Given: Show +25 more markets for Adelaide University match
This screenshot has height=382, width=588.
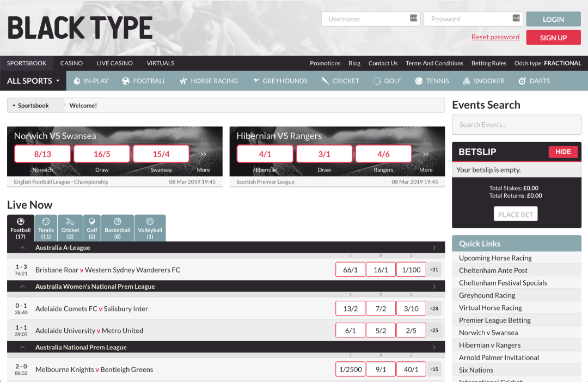Looking at the screenshot, I should [434, 330].
